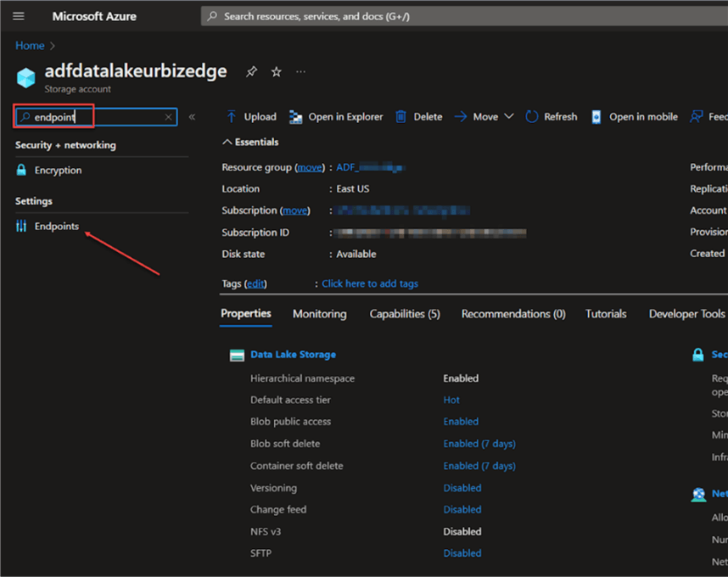The image size is (728, 577).
Task: Click the Open in mobile label
Action: [x=643, y=117]
